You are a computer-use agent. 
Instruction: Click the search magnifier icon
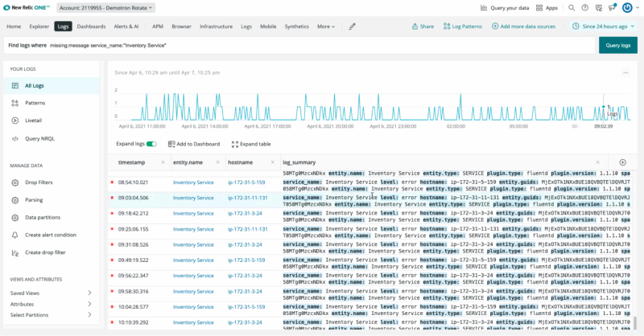(x=572, y=8)
